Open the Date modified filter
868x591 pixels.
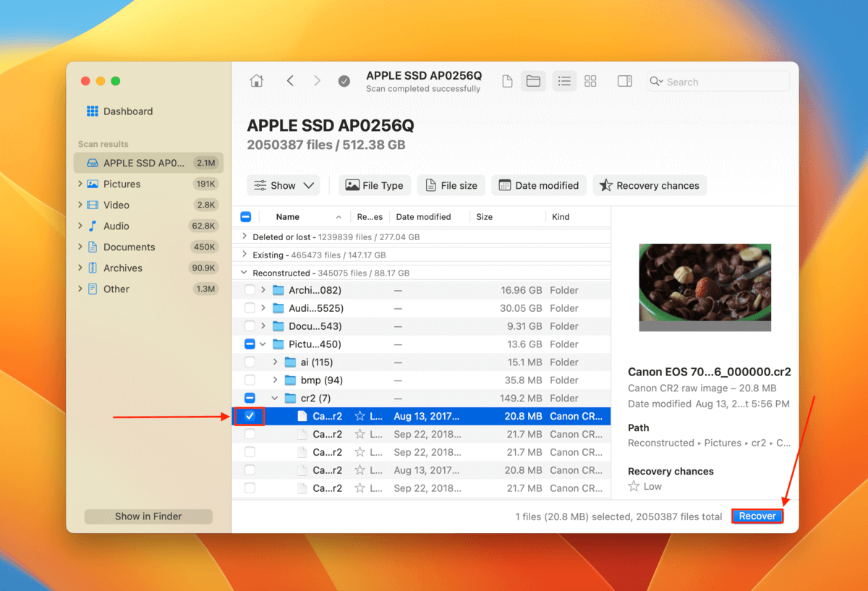539,185
